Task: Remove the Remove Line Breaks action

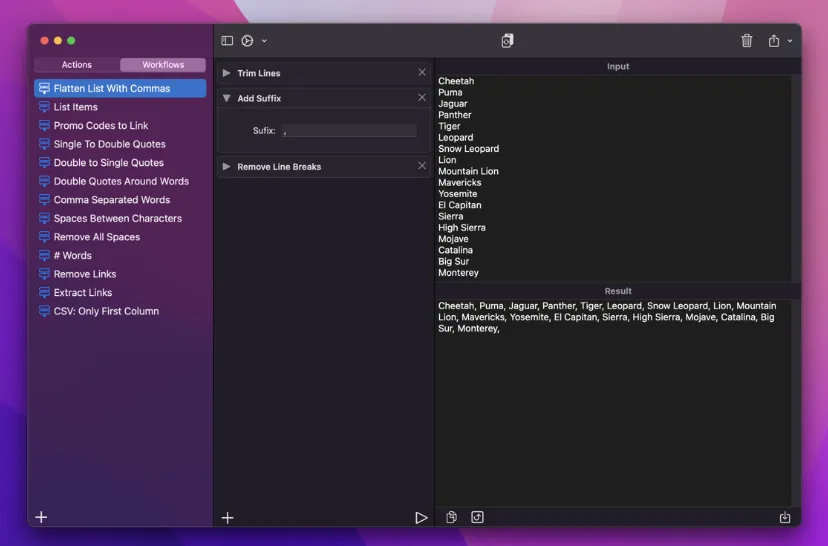Action: (422, 166)
